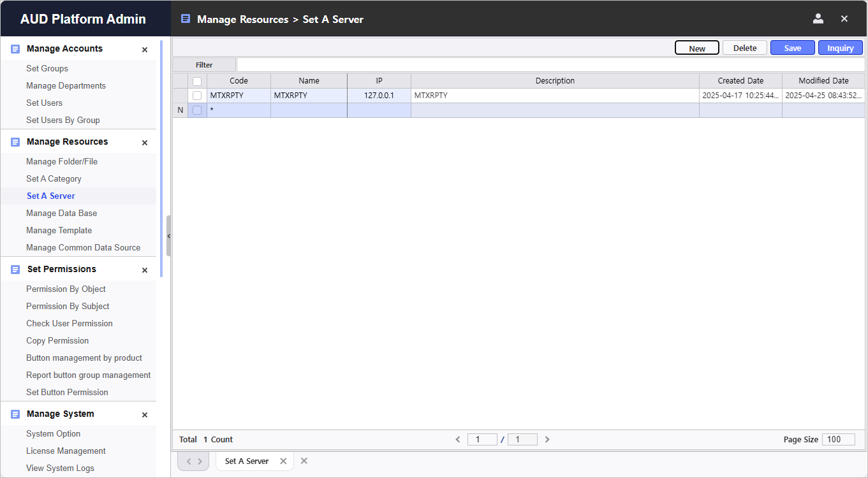Viewport: 868px width, 478px height.
Task: Click in the Filter input field
Action: pyautogui.click(x=550, y=64)
